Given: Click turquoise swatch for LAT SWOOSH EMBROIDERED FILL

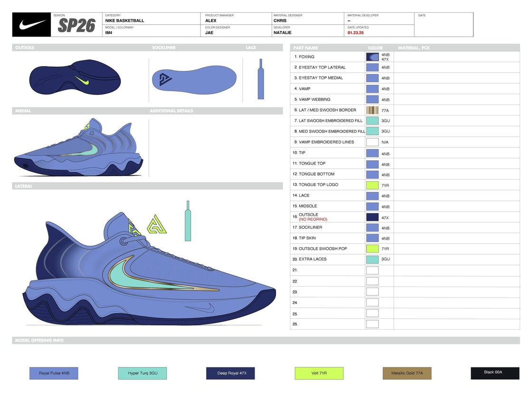Looking at the screenshot, I should (372, 121).
